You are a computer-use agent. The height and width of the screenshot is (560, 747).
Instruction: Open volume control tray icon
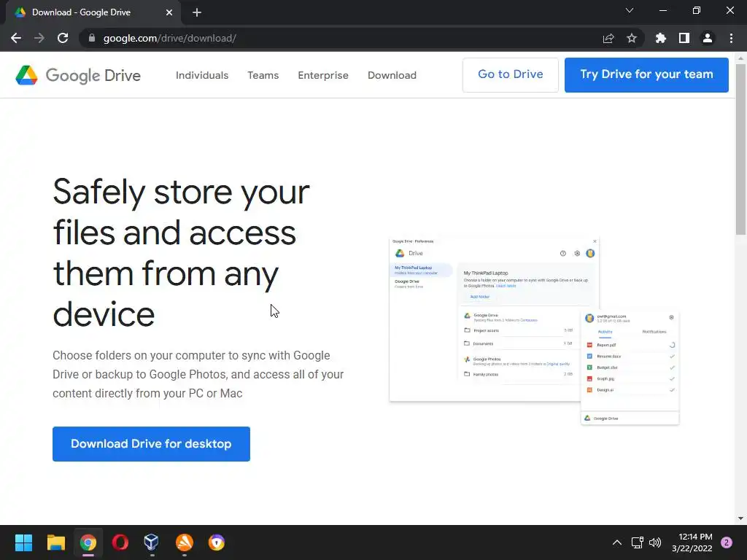point(656,542)
